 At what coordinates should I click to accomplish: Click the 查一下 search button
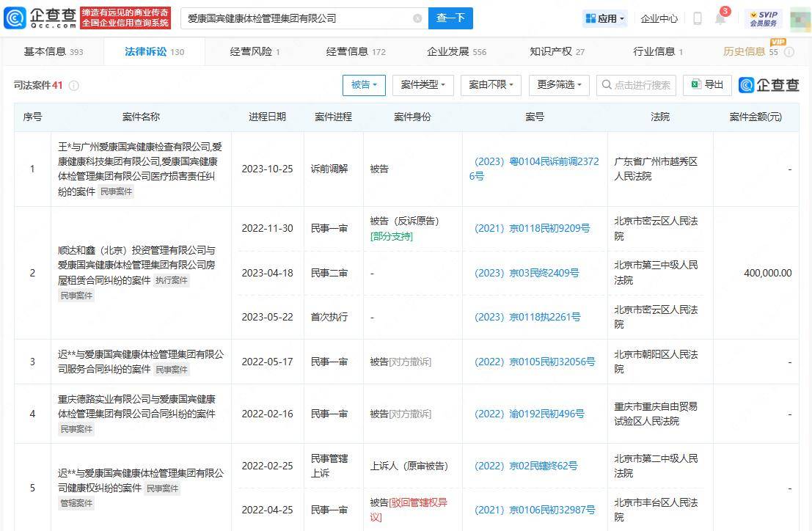point(450,18)
